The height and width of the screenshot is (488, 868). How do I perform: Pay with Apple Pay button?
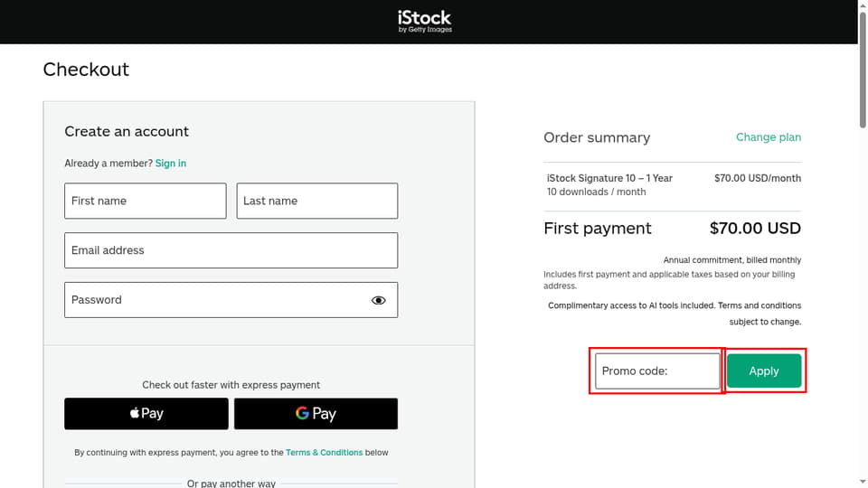coord(146,413)
